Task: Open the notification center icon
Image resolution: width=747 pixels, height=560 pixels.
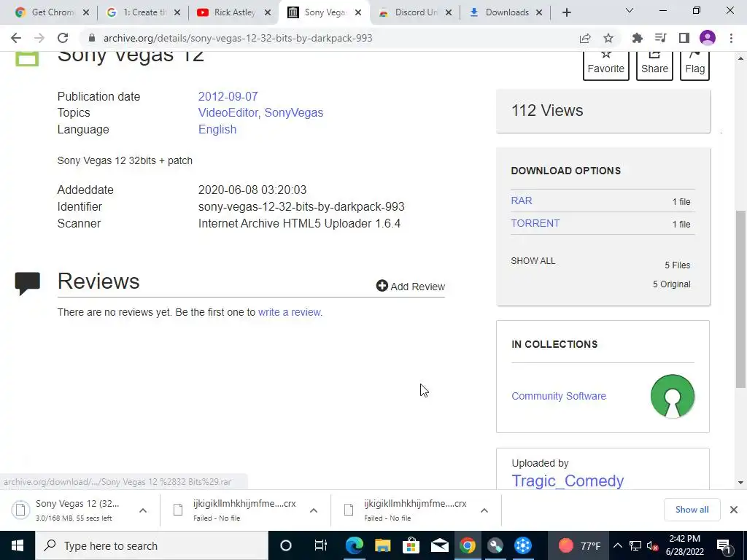Action: click(x=724, y=545)
